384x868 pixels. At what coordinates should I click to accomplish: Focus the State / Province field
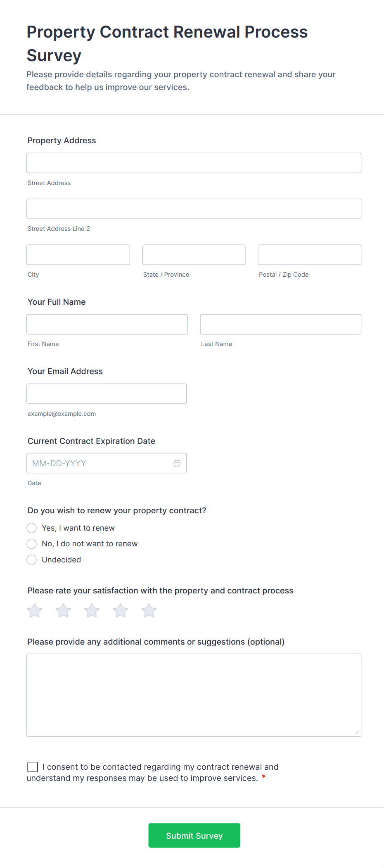(194, 255)
